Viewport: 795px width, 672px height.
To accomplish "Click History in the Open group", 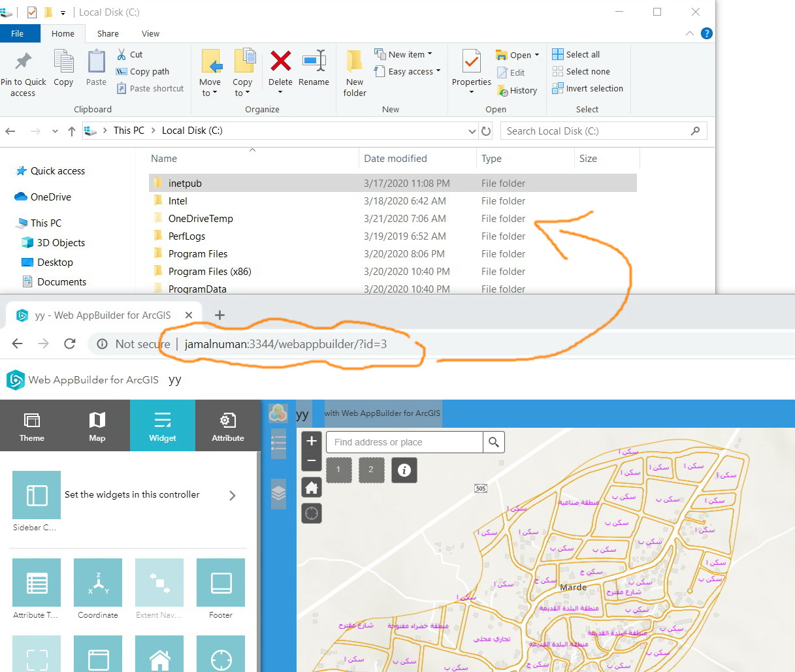I will click(517, 90).
